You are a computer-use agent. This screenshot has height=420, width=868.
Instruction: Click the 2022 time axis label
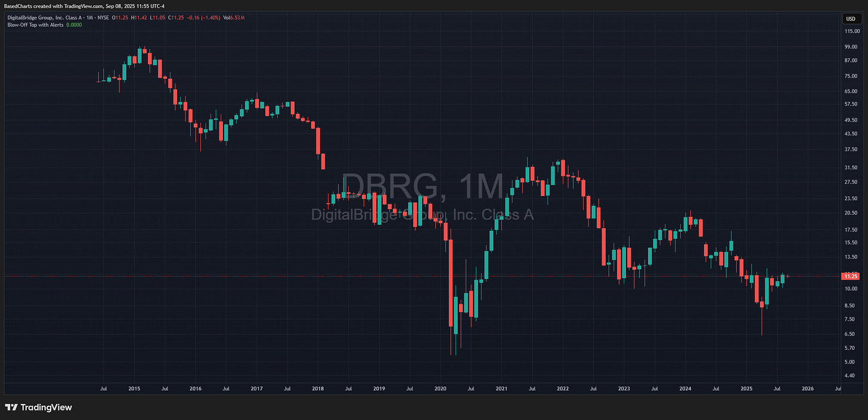pyautogui.click(x=563, y=388)
